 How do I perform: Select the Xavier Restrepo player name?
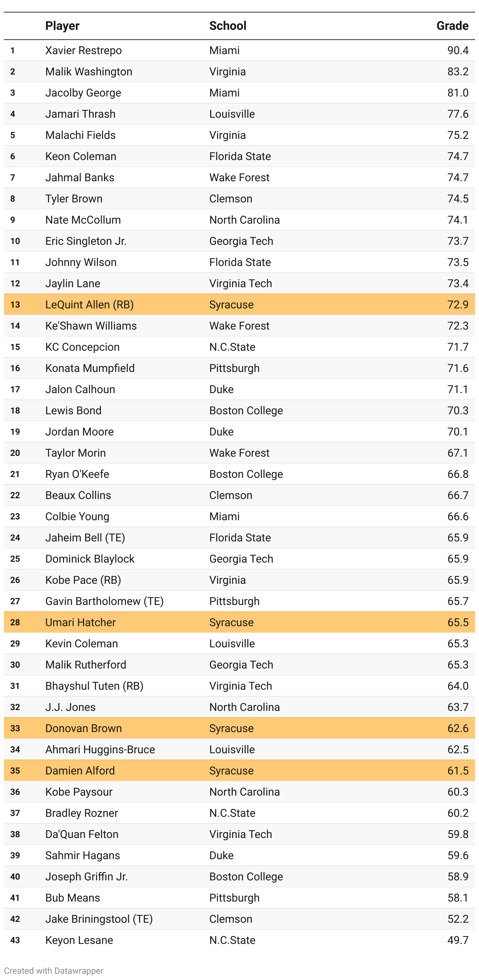[x=84, y=50]
